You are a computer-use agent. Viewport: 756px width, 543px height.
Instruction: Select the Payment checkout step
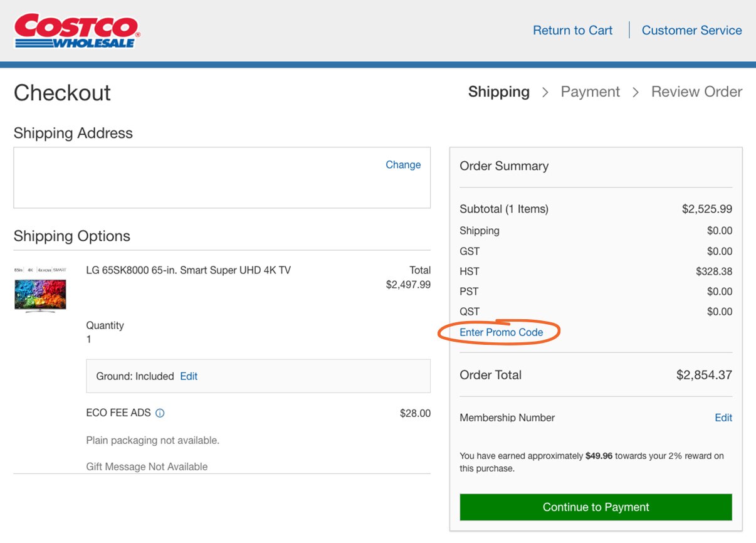pyautogui.click(x=591, y=92)
